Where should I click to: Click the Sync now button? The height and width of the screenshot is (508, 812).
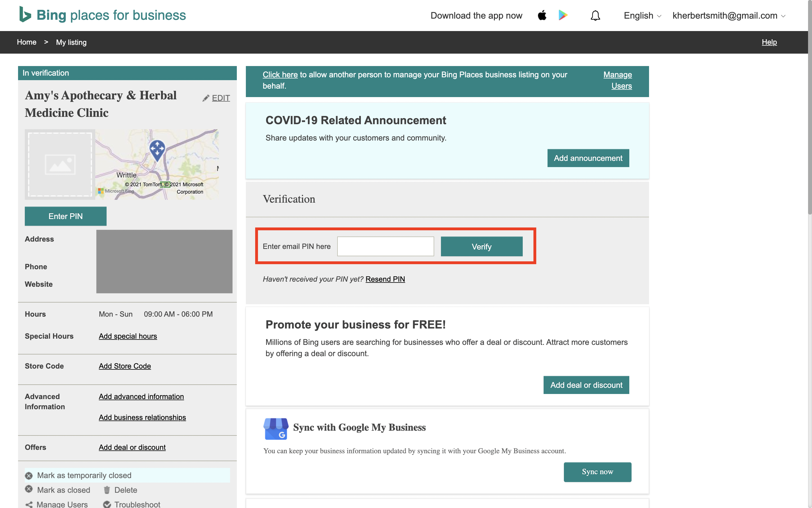(597, 472)
